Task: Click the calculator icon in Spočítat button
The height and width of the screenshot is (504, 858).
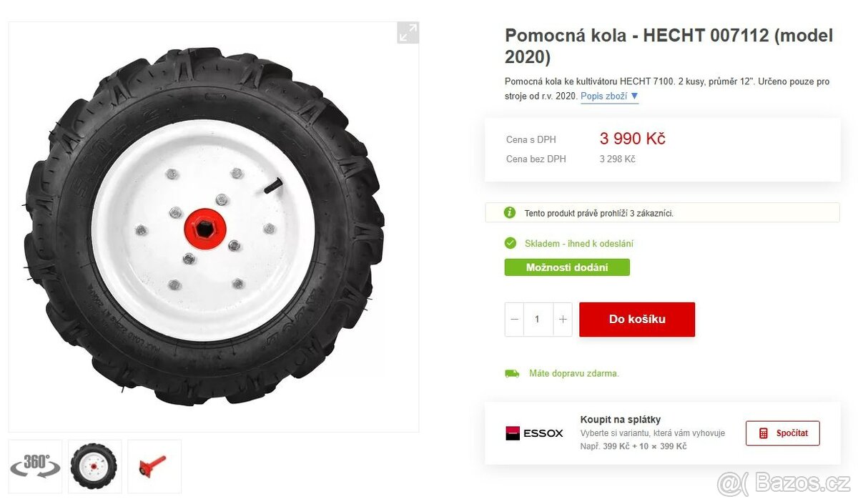Action: (x=764, y=433)
